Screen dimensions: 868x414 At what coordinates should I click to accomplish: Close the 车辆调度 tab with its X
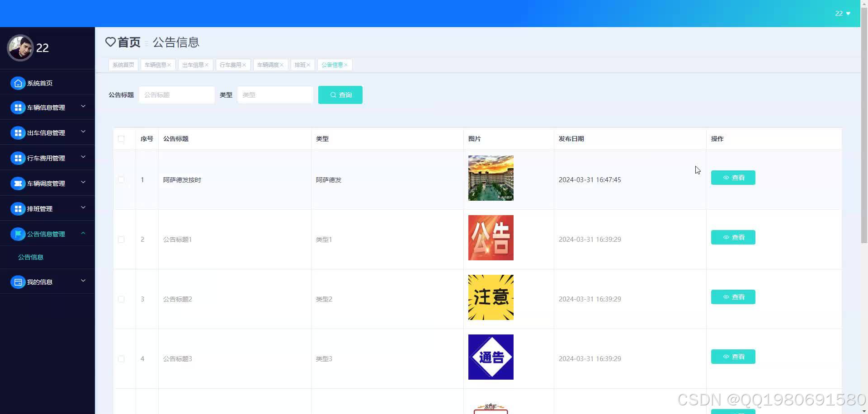click(282, 65)
